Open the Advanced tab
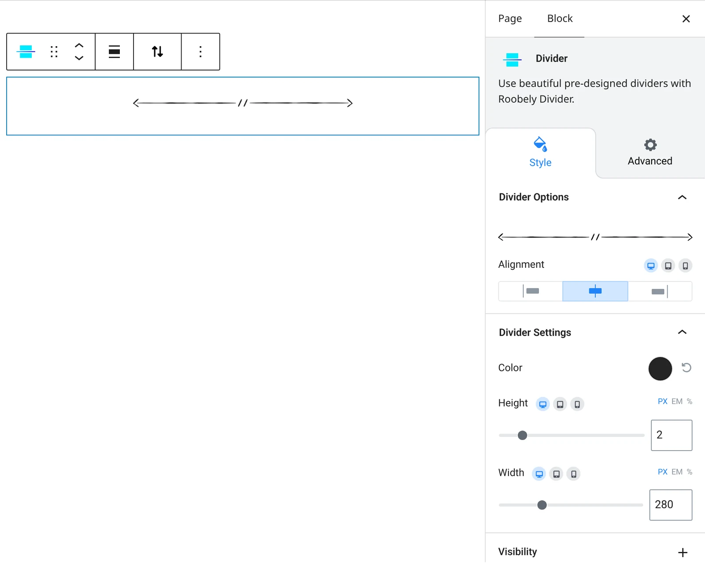 [650, 152]
